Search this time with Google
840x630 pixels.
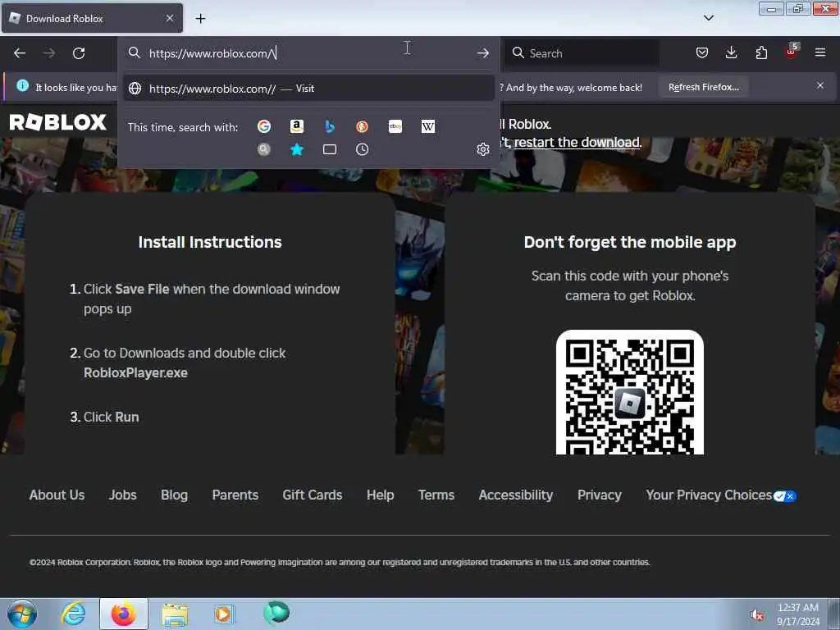(x=263, y=126)
